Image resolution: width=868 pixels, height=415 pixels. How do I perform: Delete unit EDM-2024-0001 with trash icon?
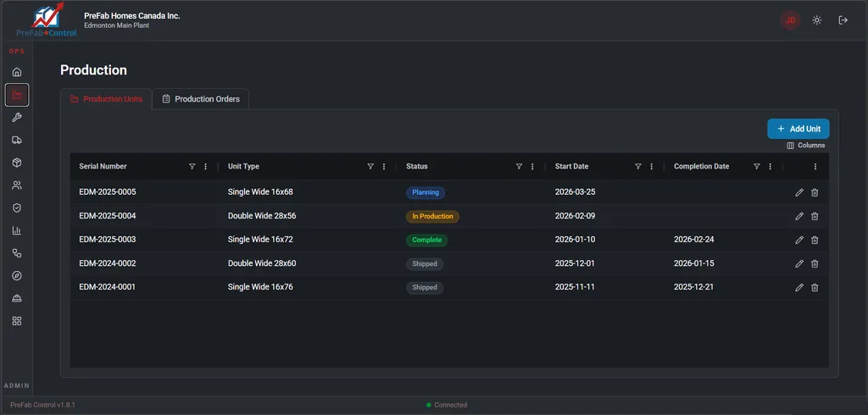pos(815,287)
